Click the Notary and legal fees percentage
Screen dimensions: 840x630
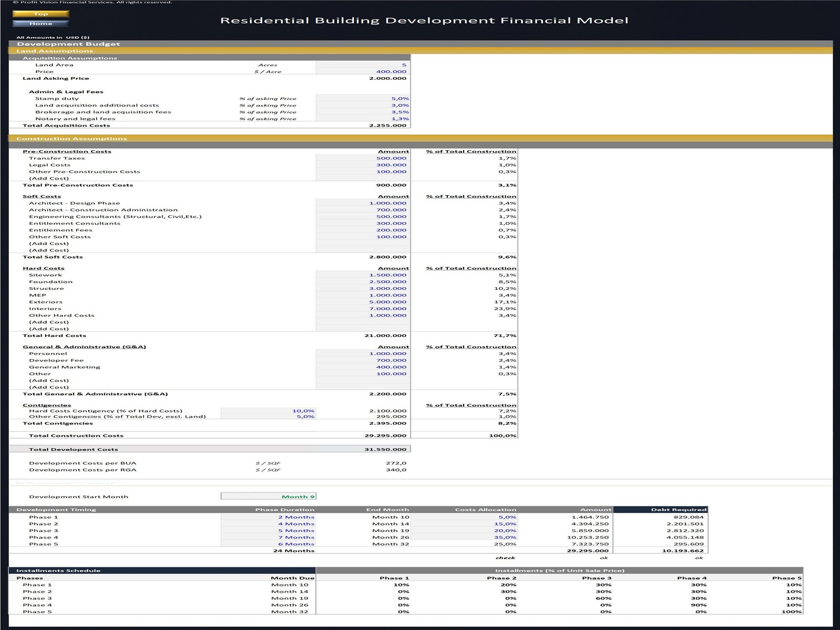click(363, 119)
